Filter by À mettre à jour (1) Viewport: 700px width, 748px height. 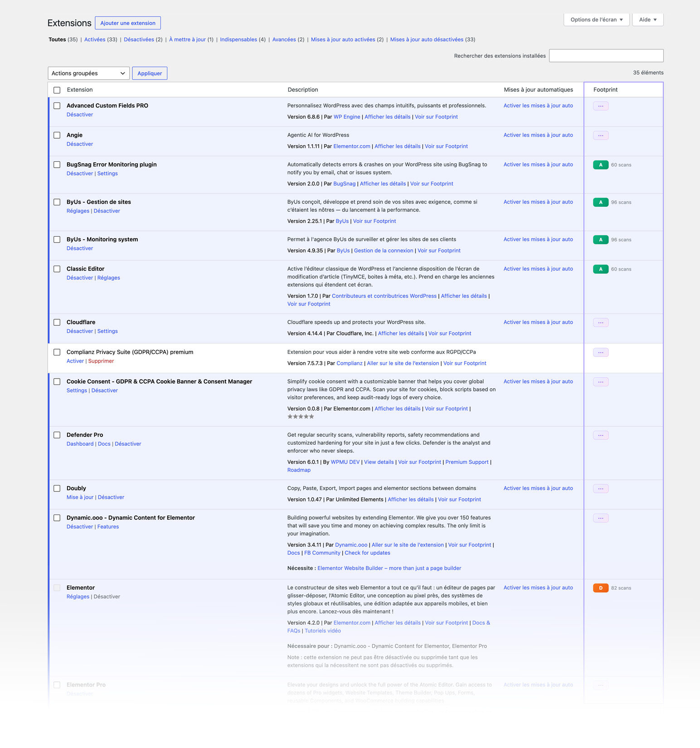point(191,39)
